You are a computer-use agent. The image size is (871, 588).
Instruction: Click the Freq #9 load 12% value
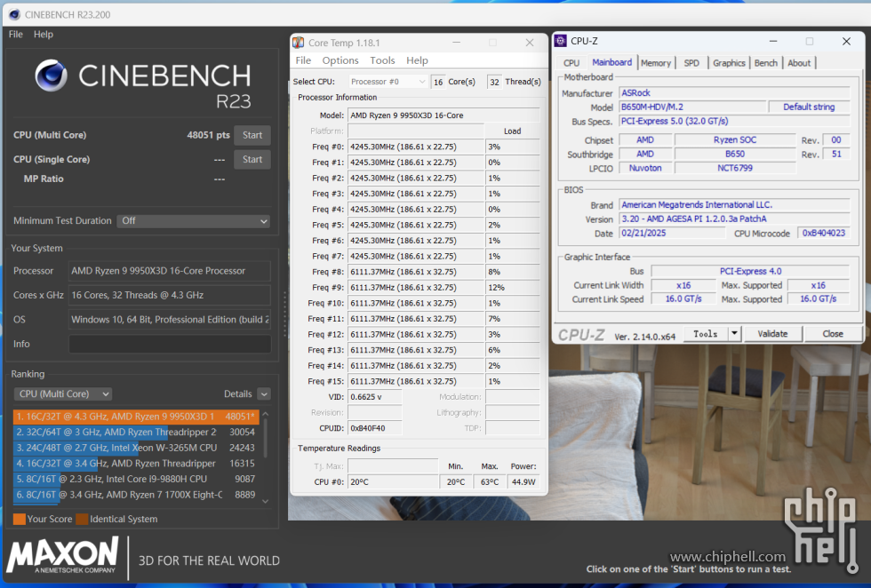pyautogui.click(x=512, y=288)
